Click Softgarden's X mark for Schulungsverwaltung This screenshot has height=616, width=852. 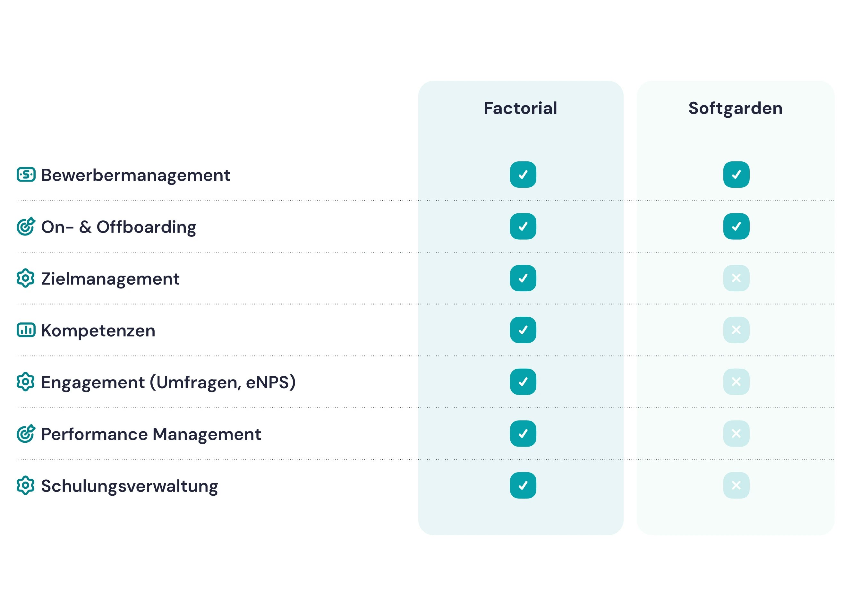[736, 485]
